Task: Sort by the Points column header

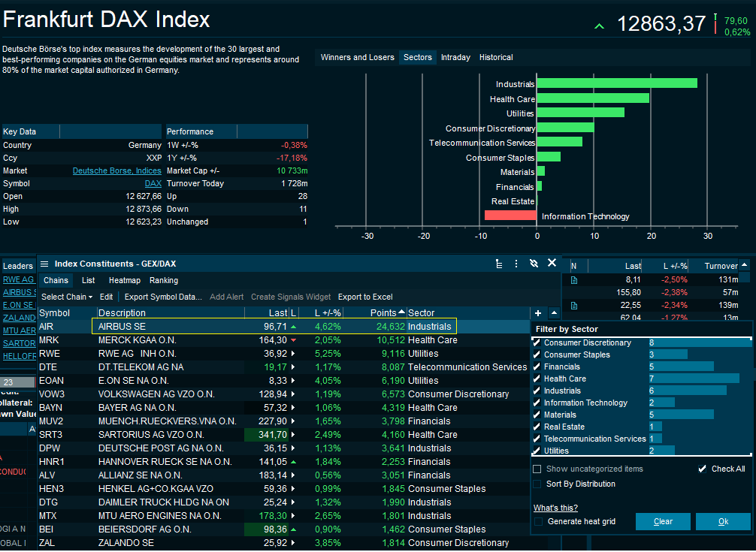Action: click(383, 312)
